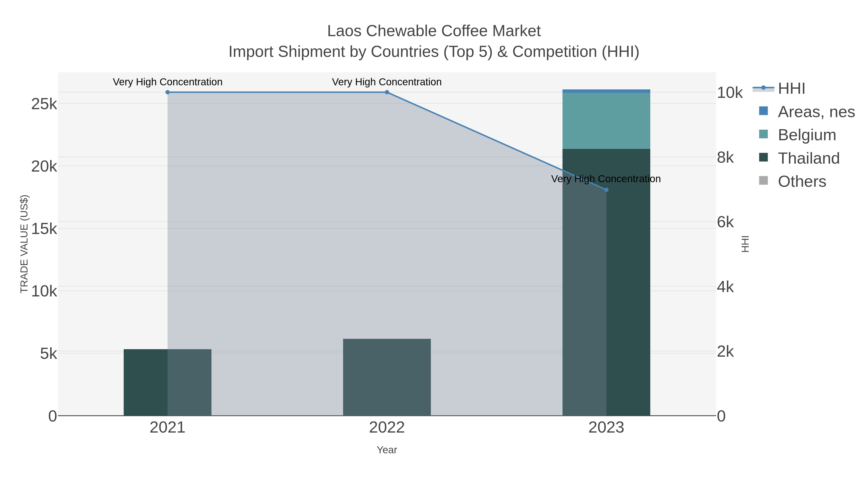Viewport: 868px width, 488px height.
Task: Click the vertical HHI axis title
Action: [745, 244]
